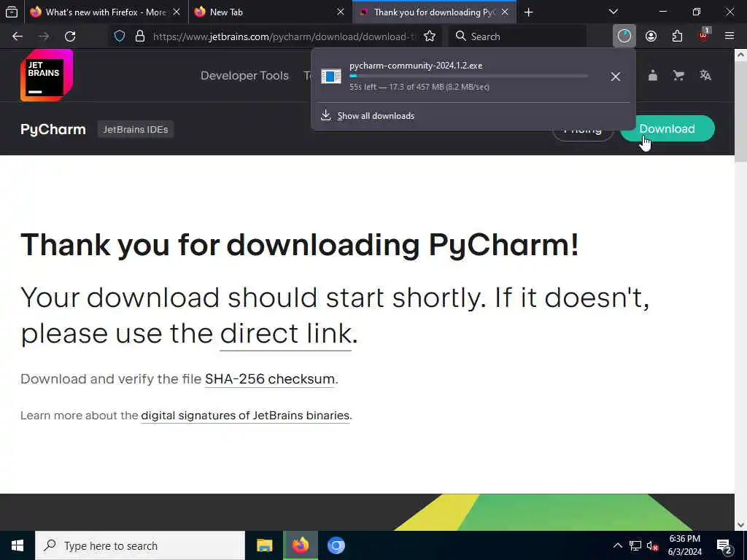Viewport: 747px width, 560px height.
Task: Expand the list all tabs chevron
Action: pyautogui.click(x=614, y=12)
